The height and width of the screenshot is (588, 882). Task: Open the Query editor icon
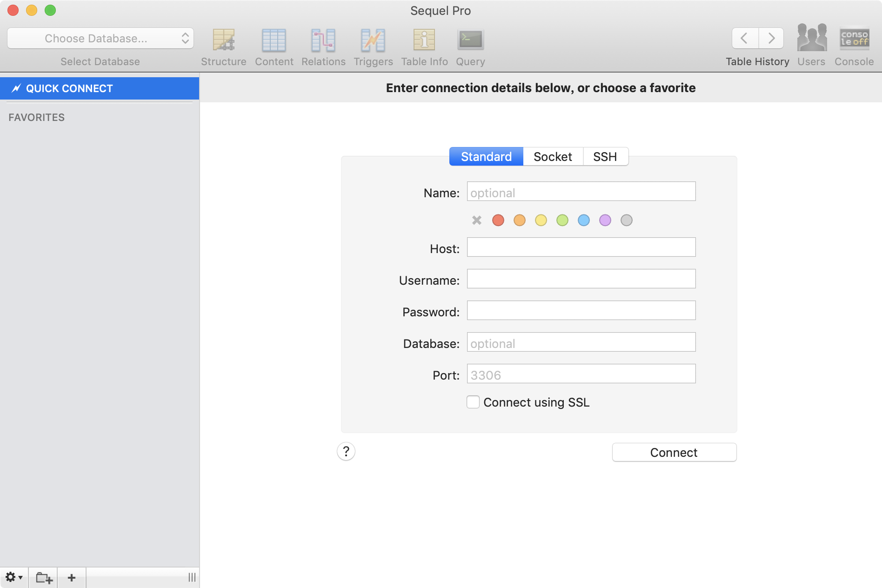pos(469,41)
